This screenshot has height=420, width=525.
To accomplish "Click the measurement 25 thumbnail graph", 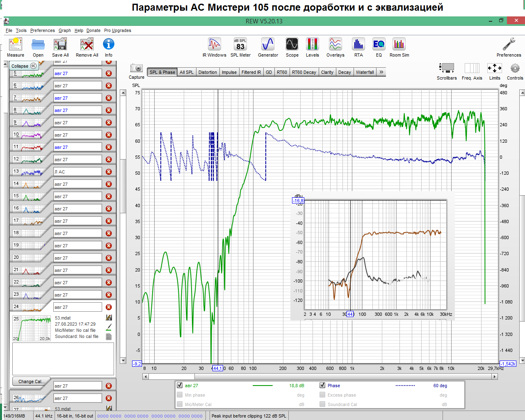I will [x=32, y=329].
